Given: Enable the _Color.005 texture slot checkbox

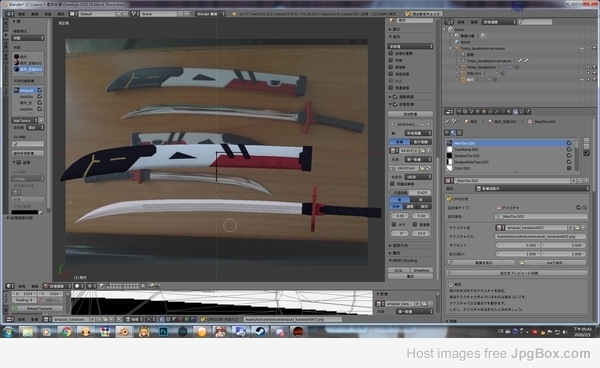Looking at the screenshot, I should (x=569, y=168).
